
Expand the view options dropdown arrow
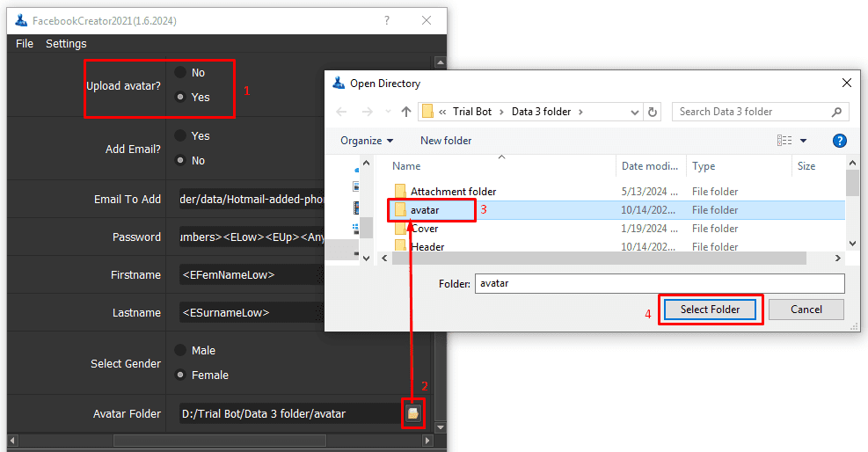pos(803,141)
